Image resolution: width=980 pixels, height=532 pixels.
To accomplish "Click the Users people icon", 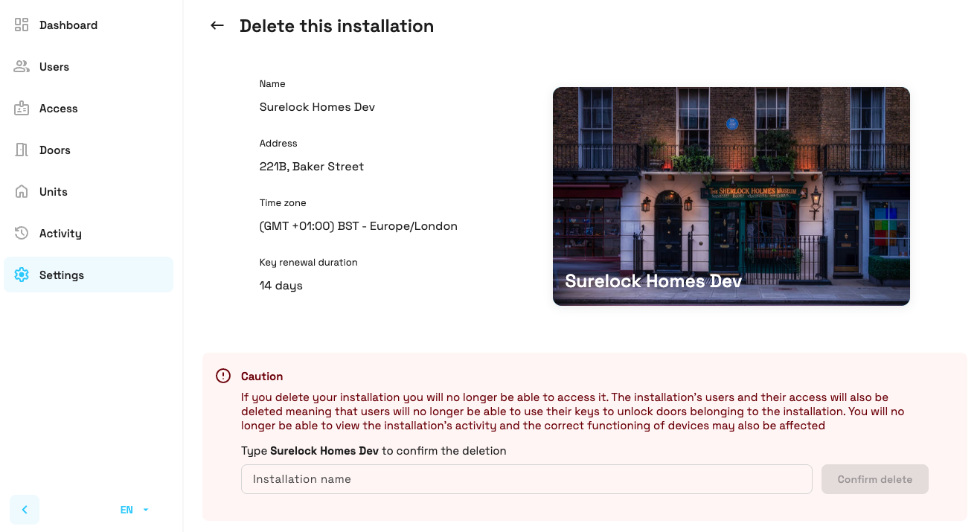I will 22,67.
